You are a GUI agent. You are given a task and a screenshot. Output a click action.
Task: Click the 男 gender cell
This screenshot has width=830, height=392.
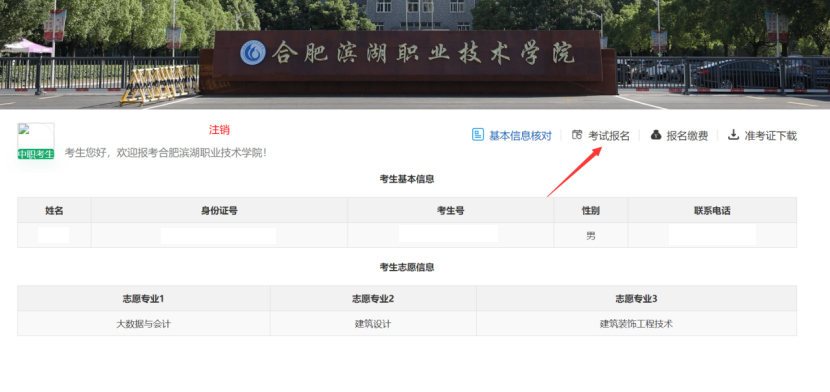pos(591,235)
